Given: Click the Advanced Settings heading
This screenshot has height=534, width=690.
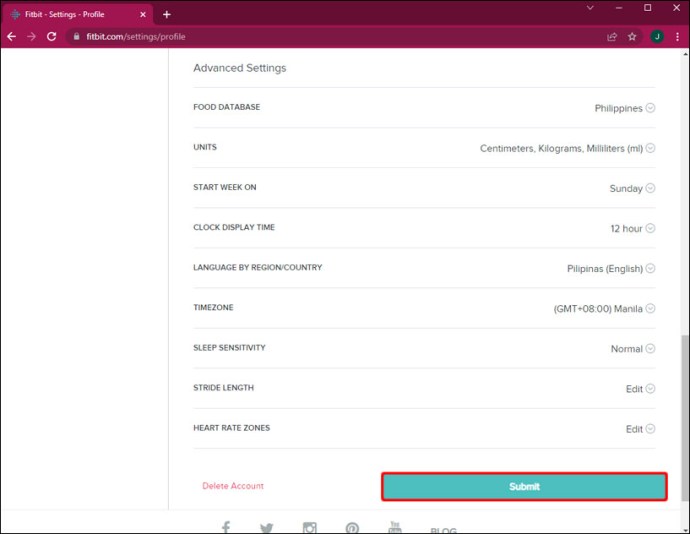Looking at the screenshot, I should (x=239, y=68).
